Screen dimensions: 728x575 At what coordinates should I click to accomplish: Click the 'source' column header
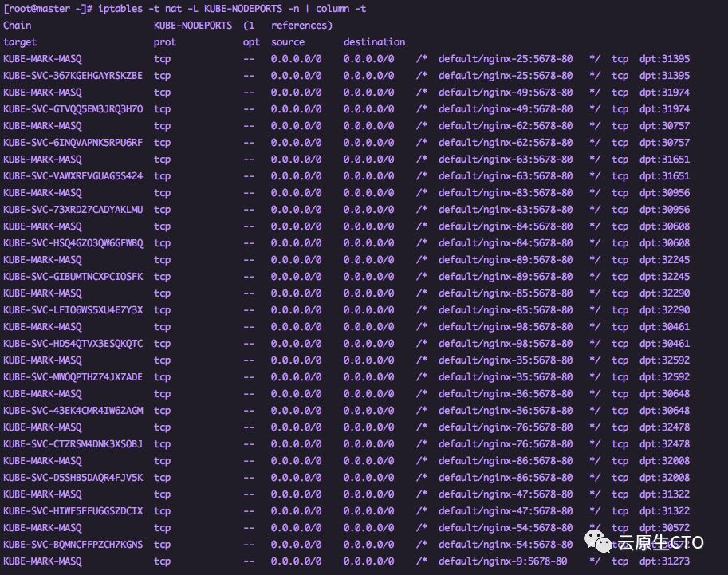click(x=288, y=42)
